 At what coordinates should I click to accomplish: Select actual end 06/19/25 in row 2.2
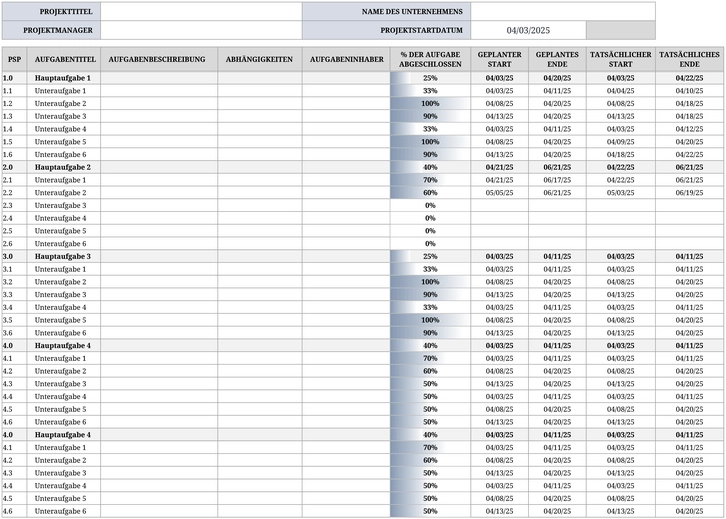[x=689, y=193]
